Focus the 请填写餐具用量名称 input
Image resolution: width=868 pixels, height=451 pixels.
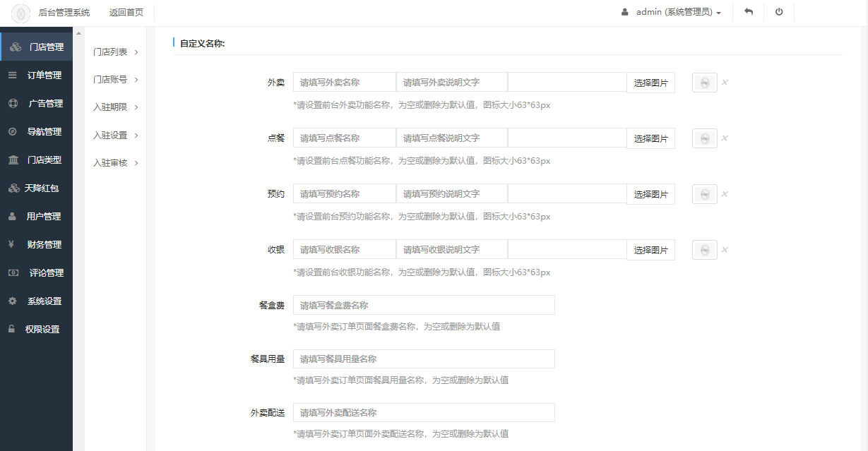(x=424, y=359)
